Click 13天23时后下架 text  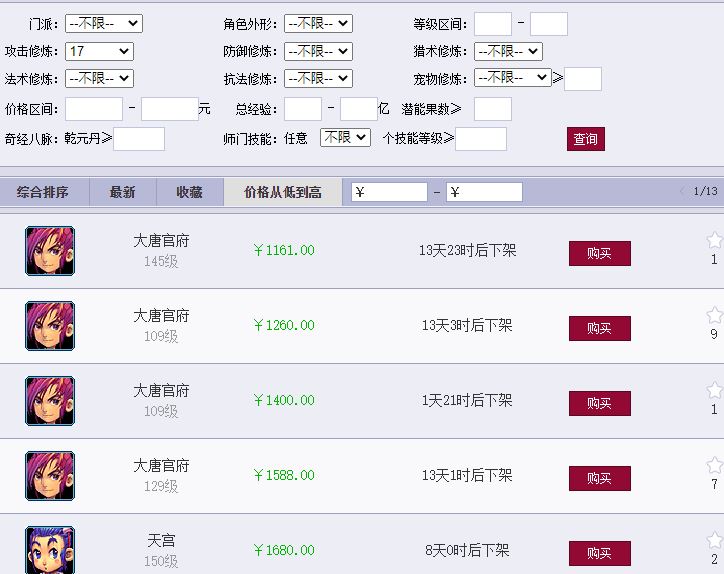coord(467,250)
